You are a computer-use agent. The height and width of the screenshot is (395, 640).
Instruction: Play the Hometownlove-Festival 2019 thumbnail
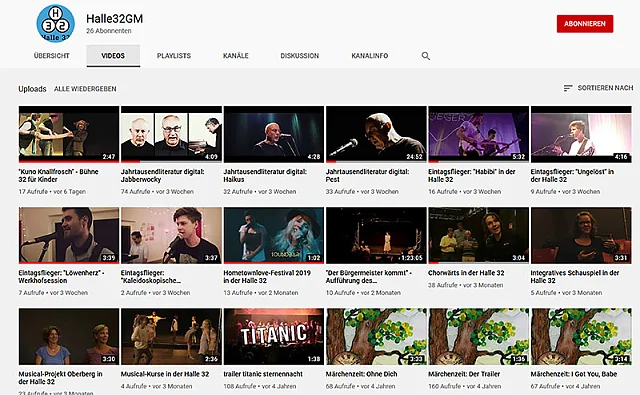pyautogui.click(x=274, y=235)
